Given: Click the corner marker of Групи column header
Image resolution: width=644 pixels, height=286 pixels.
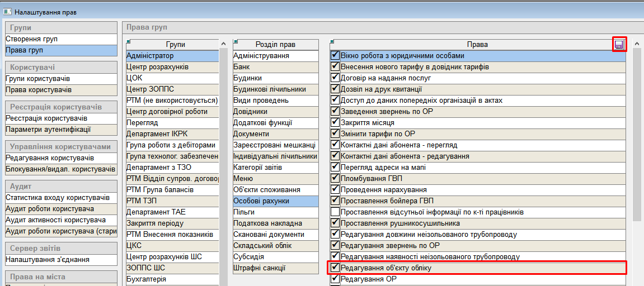Looking at the screenshot, I should click(128, 41).
